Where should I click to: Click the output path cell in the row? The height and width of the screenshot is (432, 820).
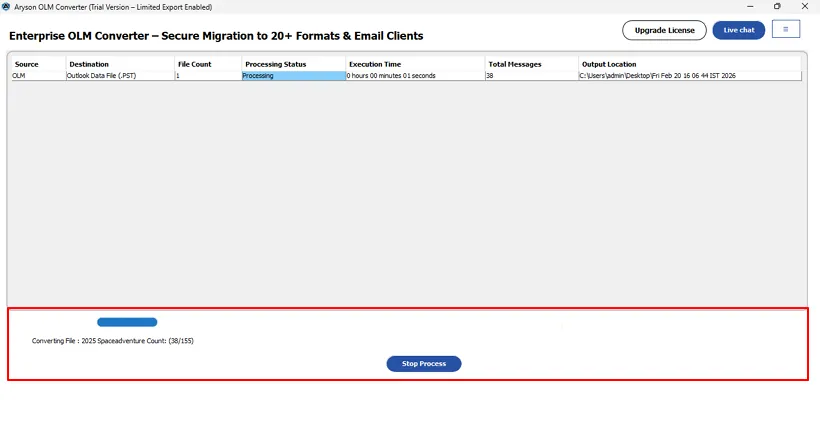click(x=658, y=76)
